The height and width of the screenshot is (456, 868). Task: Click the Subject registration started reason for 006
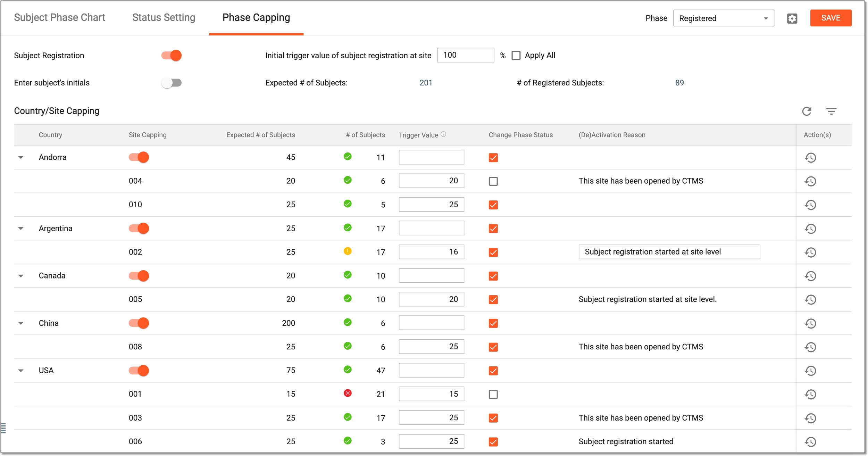(626, 441)
